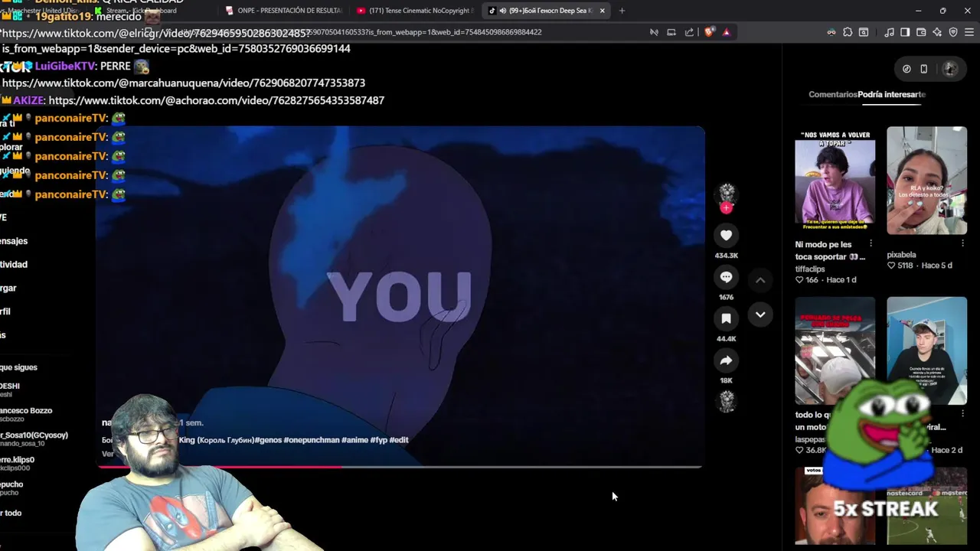
Task: Open the tab search icon in the toolbar
Action: tap(864, 32)
